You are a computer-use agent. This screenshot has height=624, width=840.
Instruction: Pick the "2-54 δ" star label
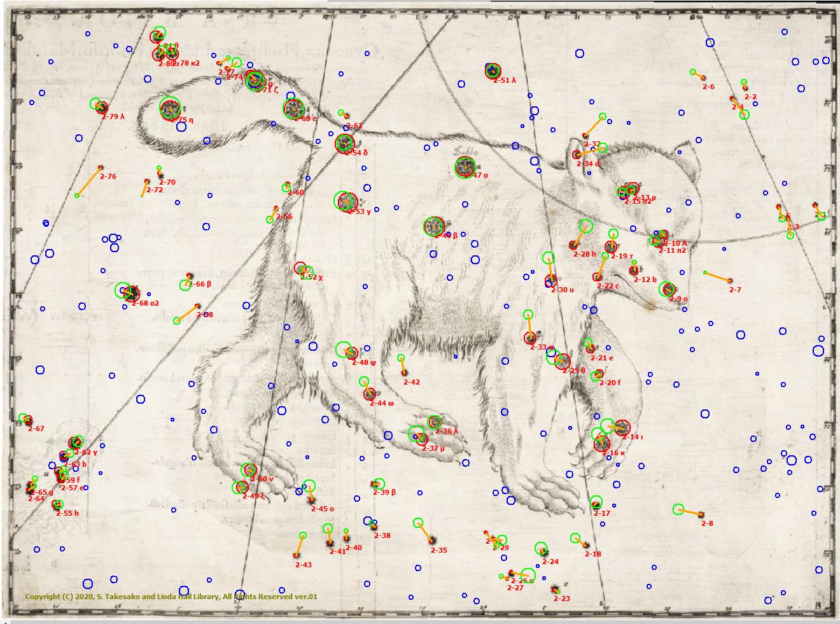[x=356, y=153]
